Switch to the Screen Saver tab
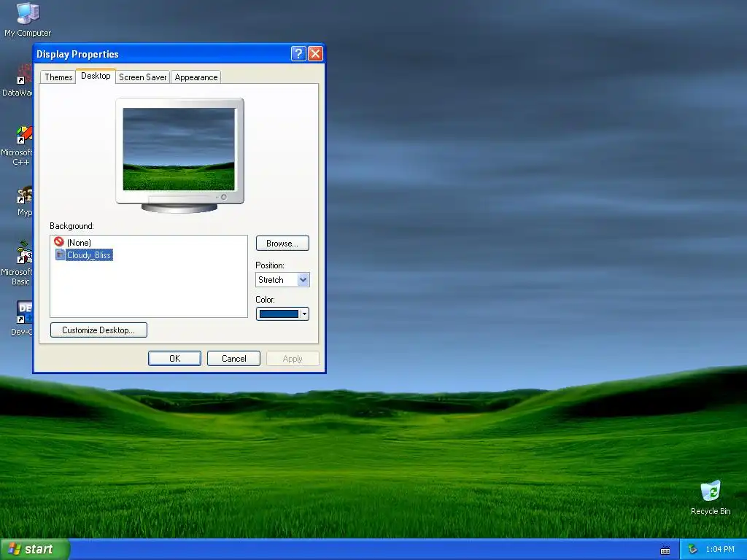747x560 pixels. coord(142,77)
